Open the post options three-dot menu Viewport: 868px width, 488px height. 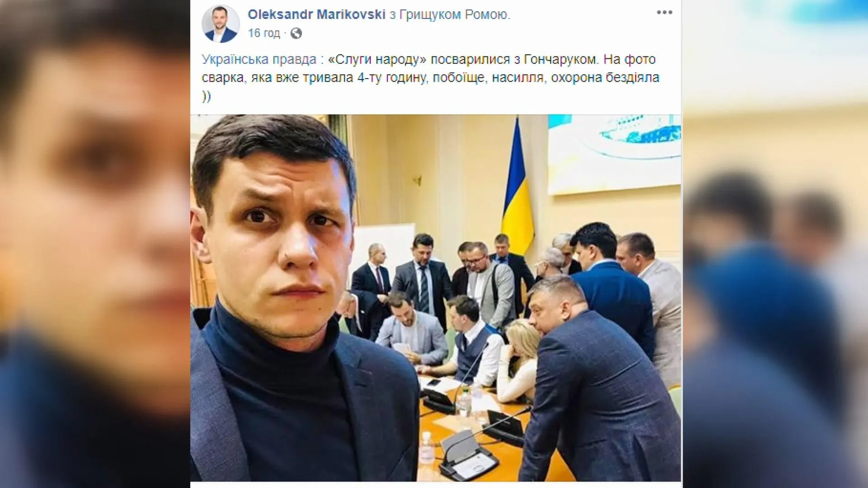pos(665,13)
